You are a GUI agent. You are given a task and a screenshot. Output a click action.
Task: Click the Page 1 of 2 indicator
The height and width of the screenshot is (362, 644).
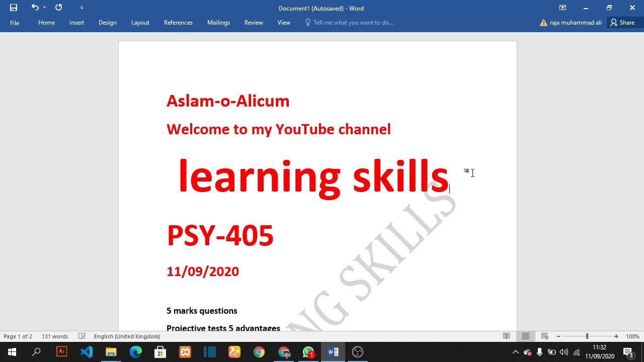pyautogui.click(x=18, y=336)
